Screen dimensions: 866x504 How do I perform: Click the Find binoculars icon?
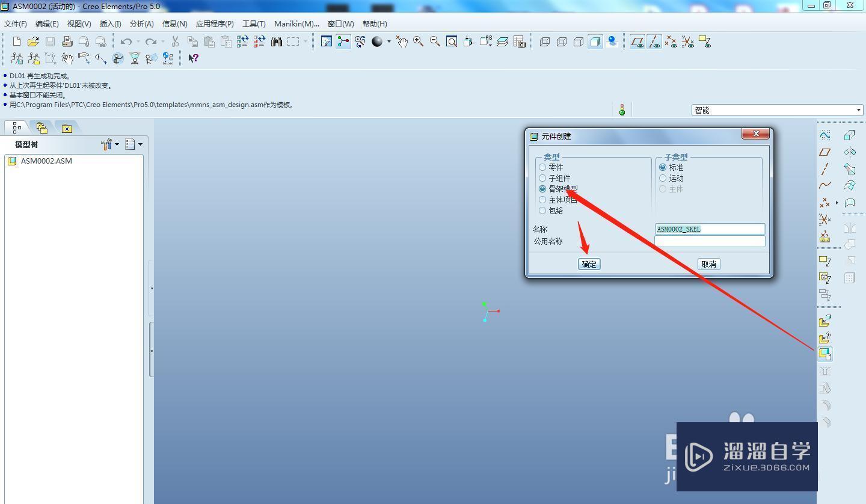click(x=277, y=41)
